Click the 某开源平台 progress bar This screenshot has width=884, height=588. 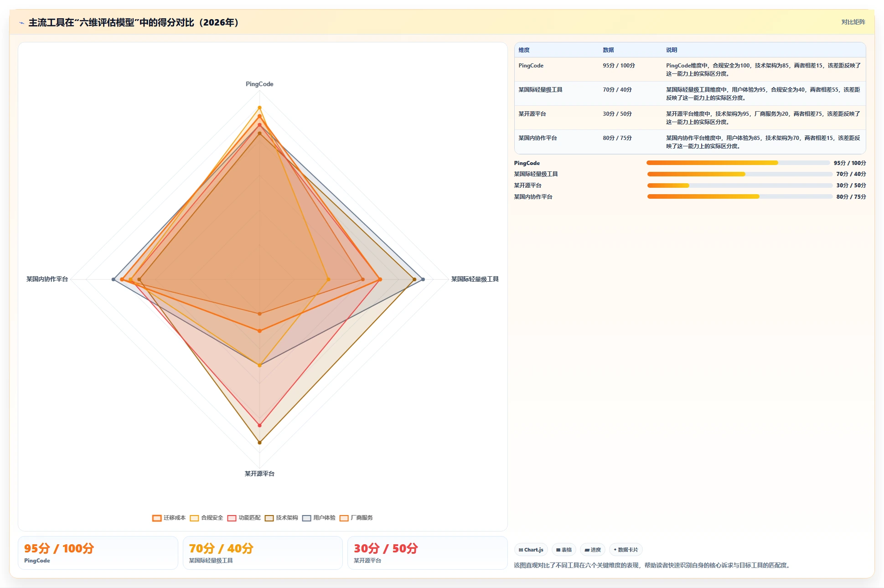point(740,186)
